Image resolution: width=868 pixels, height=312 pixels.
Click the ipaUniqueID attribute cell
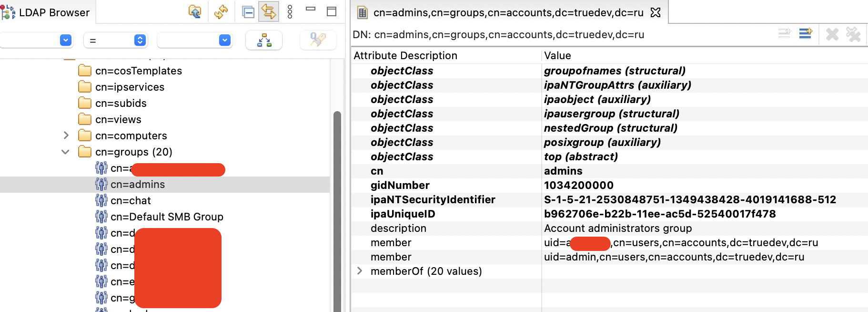[403, 214]
